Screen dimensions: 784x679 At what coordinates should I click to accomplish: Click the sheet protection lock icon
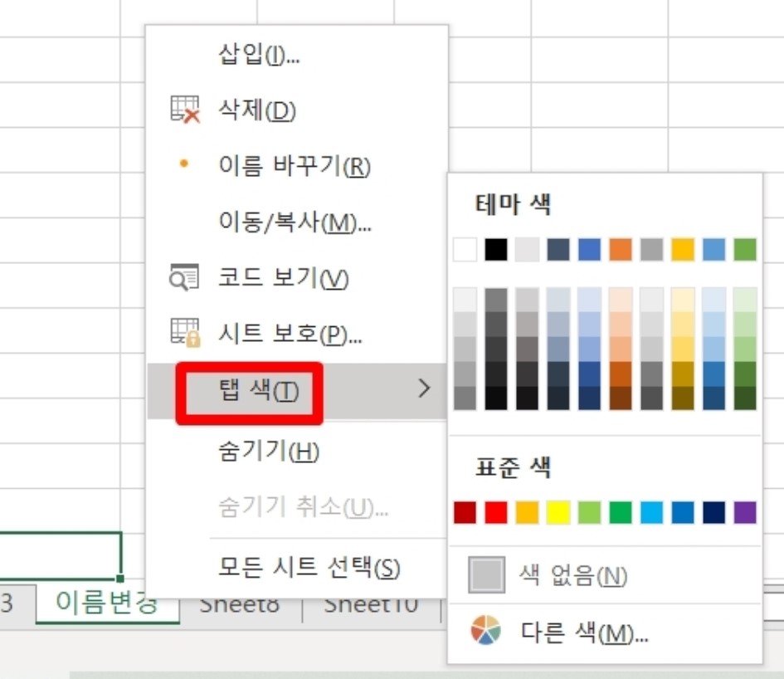pyautogui.click(x=185, y=333)
